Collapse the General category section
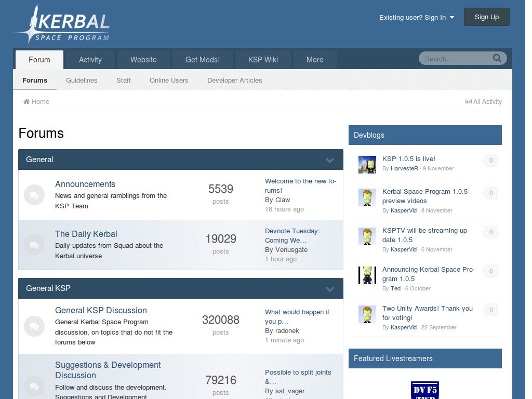This screenshot has height=399, width=532. click(330, 160)
